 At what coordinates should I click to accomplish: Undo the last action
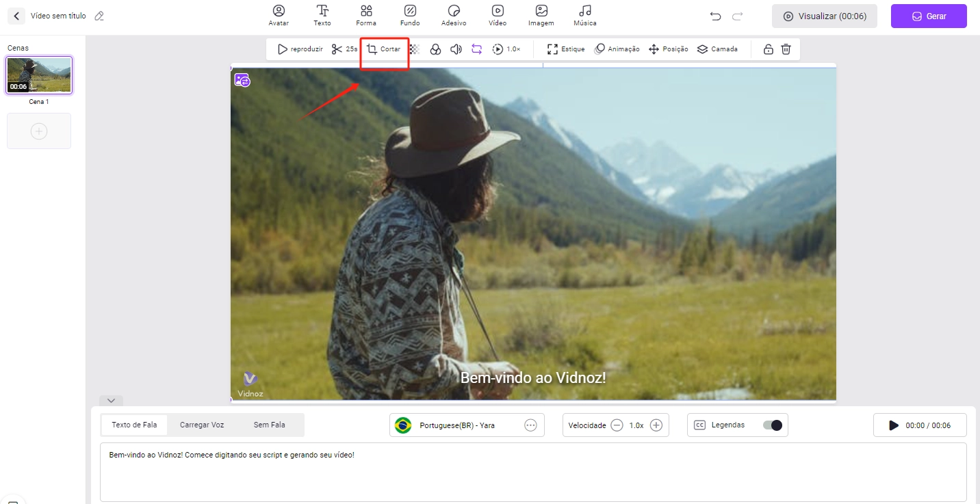[716, 16]
